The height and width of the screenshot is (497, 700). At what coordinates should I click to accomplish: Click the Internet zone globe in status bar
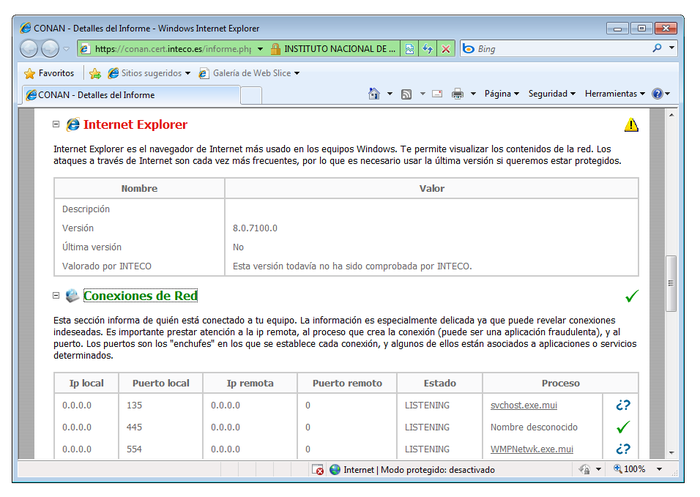335,470
